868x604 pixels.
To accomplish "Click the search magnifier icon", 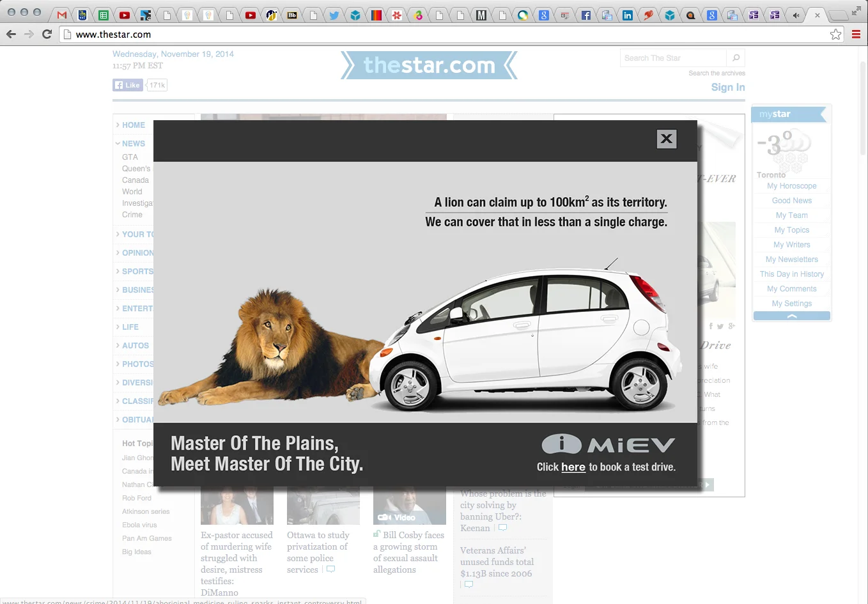I will point(736,58).
